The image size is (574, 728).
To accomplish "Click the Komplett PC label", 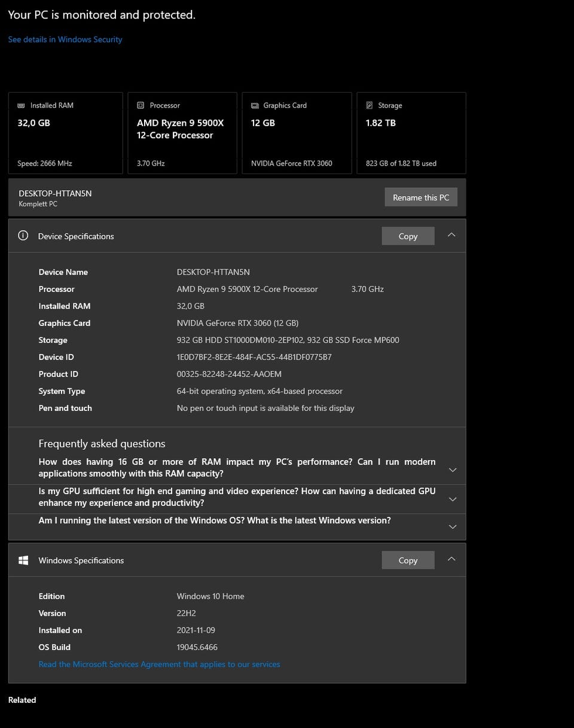I will tap(38, 204).
